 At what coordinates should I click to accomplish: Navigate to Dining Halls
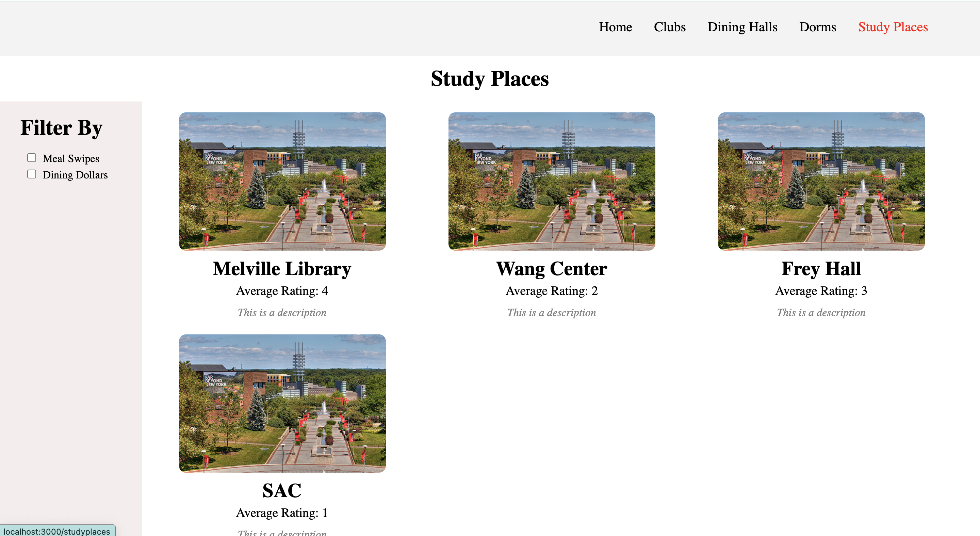[x=742, y=27]
